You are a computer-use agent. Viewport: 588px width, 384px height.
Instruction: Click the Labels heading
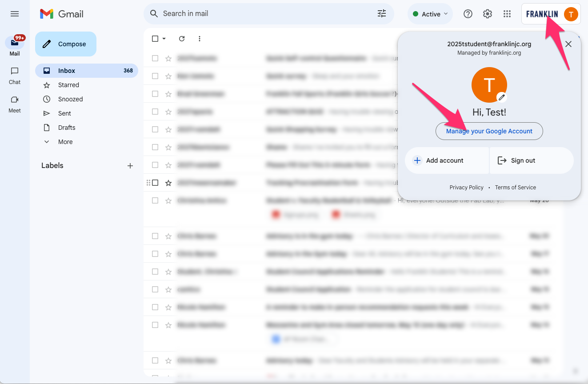pyautogui.click(x=52, y=165)
